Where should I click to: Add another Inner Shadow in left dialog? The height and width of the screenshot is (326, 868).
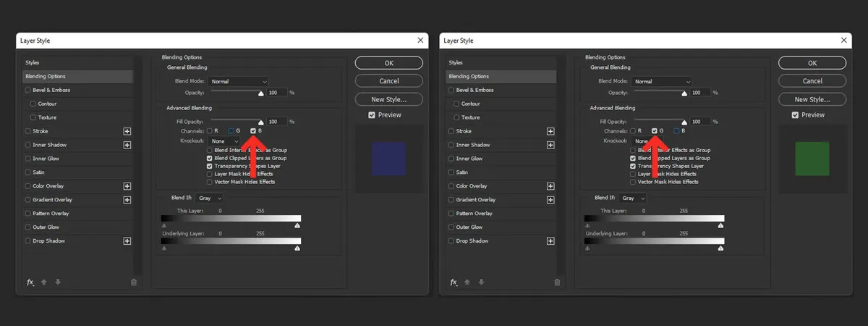point(127,145)
